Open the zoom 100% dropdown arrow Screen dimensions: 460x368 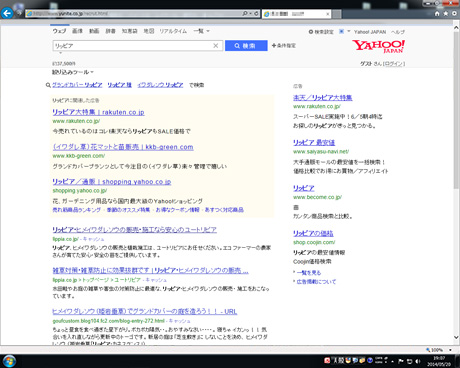[450, 350]
